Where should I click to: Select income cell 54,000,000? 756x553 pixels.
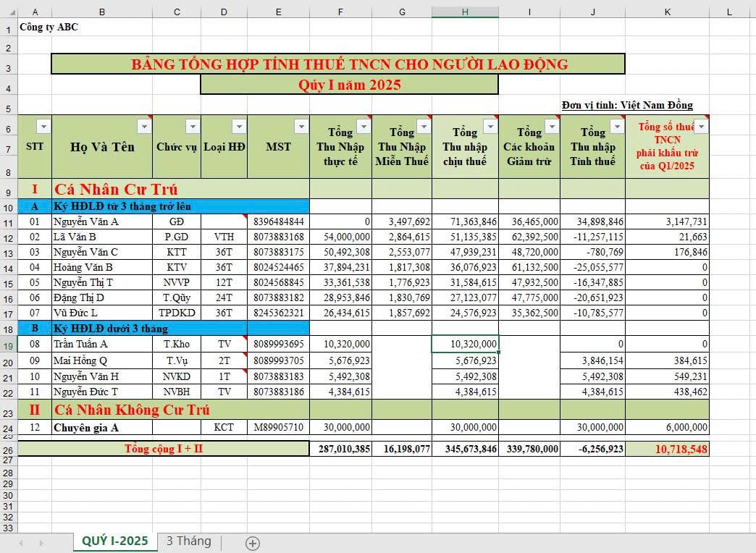pos(340,237)
